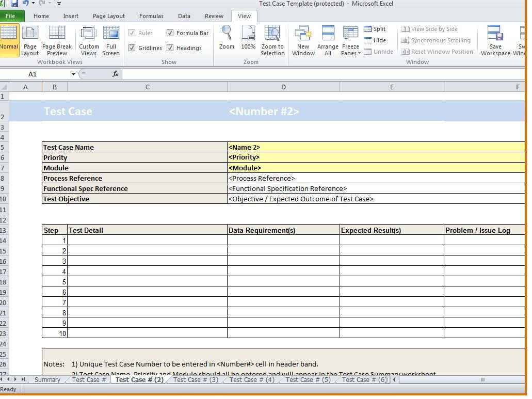Open the Quick Access Toolbar customize dropdown
The width and height of the screenshot is (532, 399).
pyautogui.click(x=59, y=4)
